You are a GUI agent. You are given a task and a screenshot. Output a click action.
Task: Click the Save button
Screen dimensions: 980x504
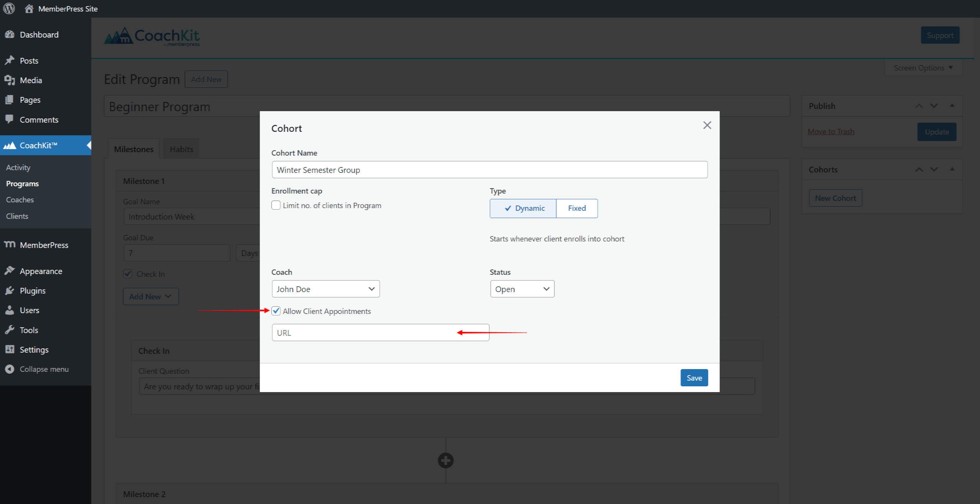(694, 378)
